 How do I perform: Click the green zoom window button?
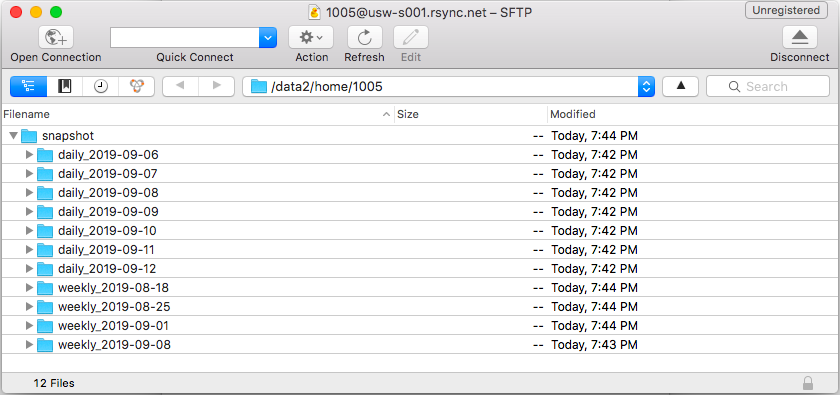pyautogui.click(x=56, y=12)
